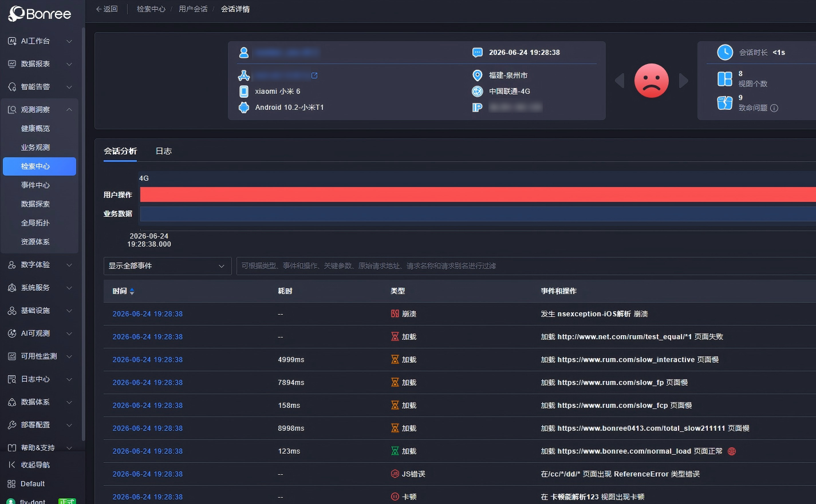Image resolution: width=816 pixels, height=504 pixels.
Task: Expand the 可用性监测 menu chevron
Action: click(x=69, y=356)
